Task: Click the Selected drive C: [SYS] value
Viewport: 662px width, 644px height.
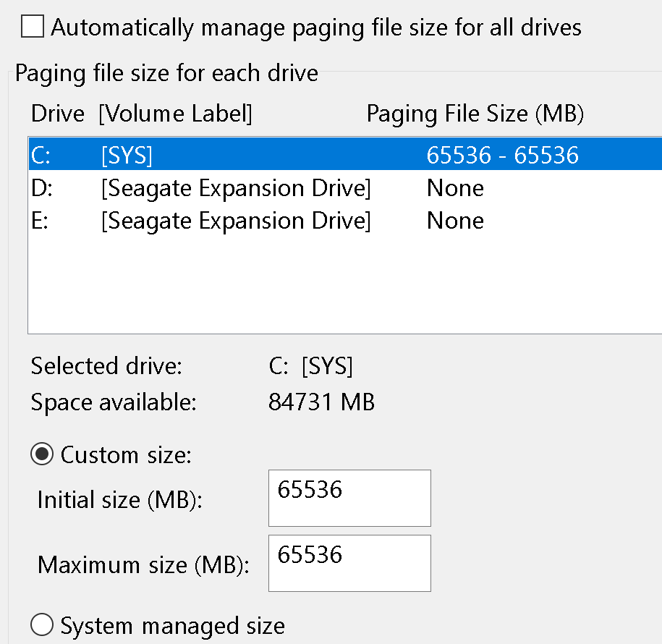Action: (310, 366)
